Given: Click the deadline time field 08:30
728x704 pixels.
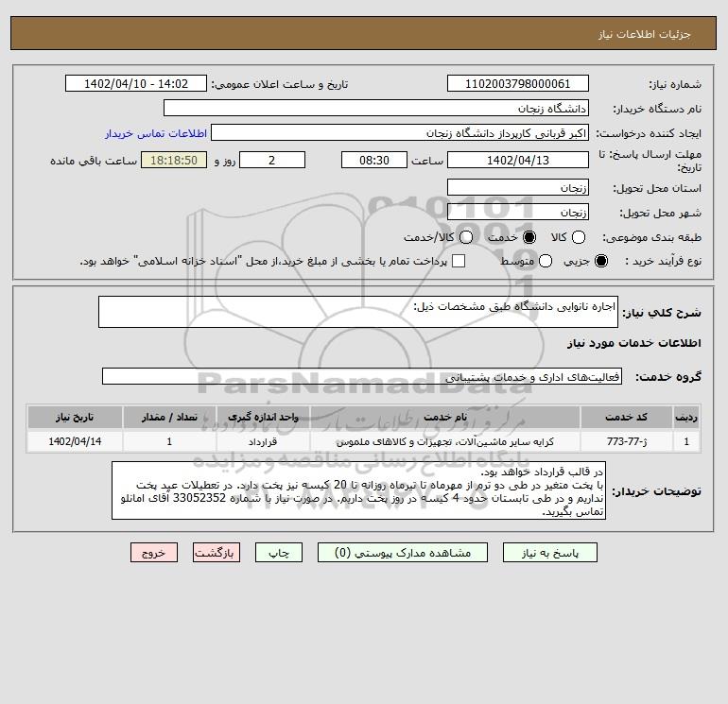Looking at the screenshot, I should pos(374,160).
